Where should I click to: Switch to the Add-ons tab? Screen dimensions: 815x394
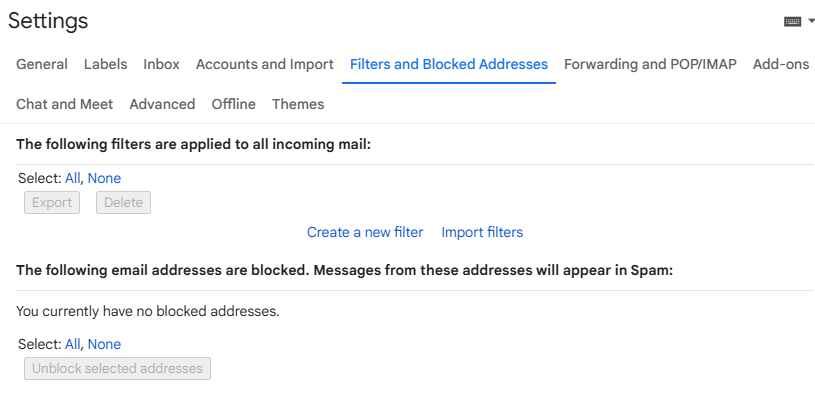click(x=781, y=64)
